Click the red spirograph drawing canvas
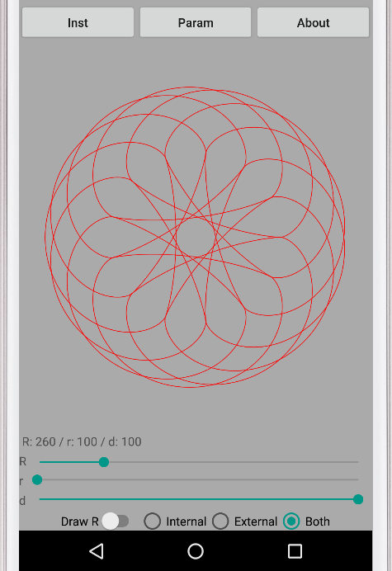 click(195, 237)
